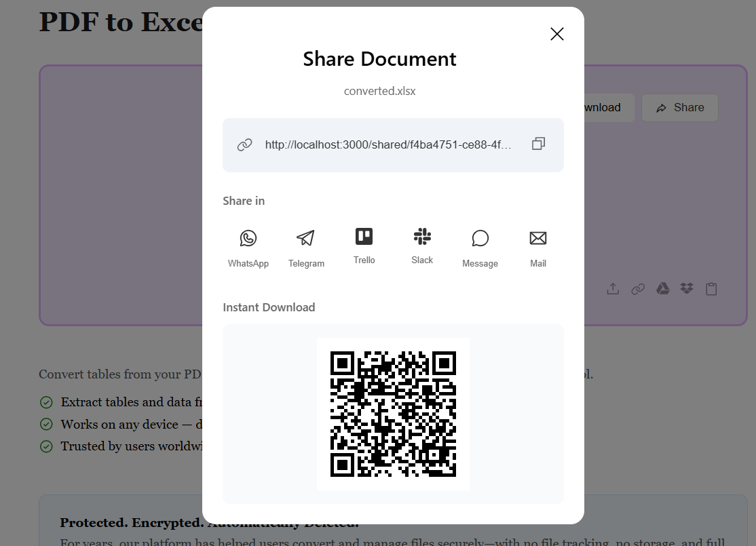Click the paste-from-URL link icon in upload area
This screenshot has height=546, width=756.
638,289
